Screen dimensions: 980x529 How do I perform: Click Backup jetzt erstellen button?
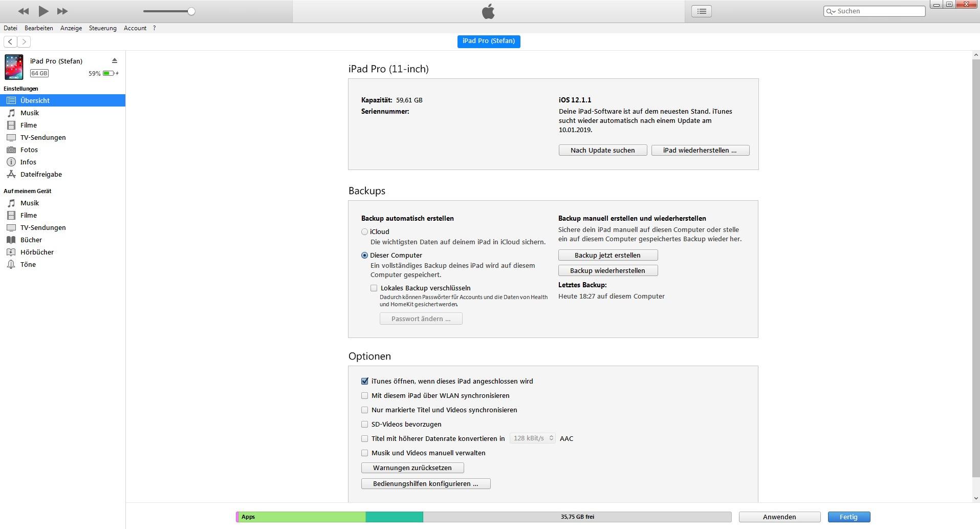click(608, 255)
